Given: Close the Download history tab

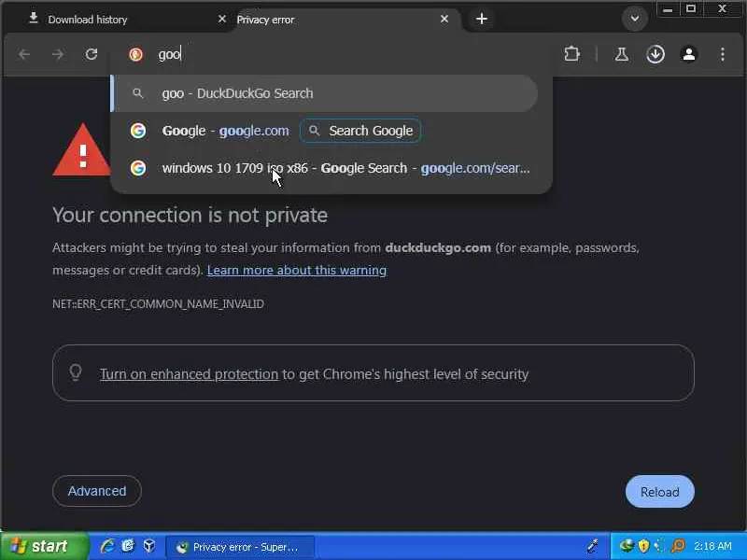Looking at the screenshot, I should pyautogui.click(x=221, y=19).
